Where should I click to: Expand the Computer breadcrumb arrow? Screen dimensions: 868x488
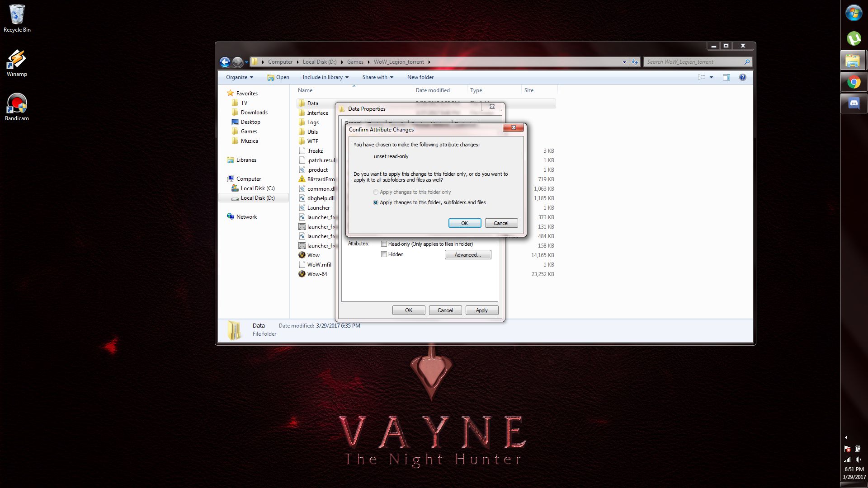297,62
